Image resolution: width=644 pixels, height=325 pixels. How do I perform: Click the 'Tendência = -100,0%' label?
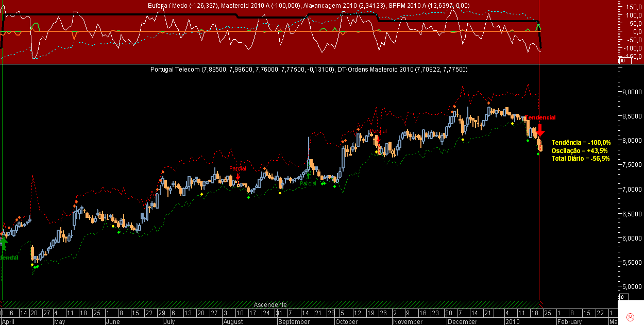tap(581, 142)
